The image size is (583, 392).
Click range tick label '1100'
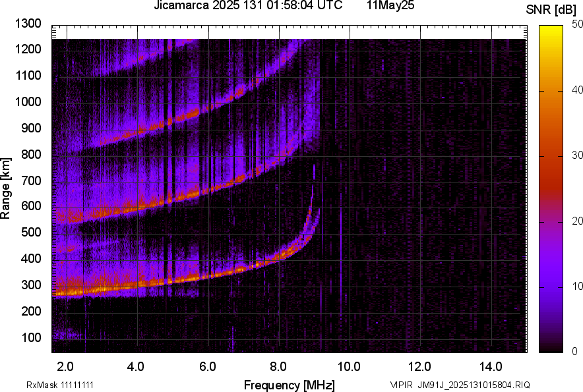tap(28, 75)
